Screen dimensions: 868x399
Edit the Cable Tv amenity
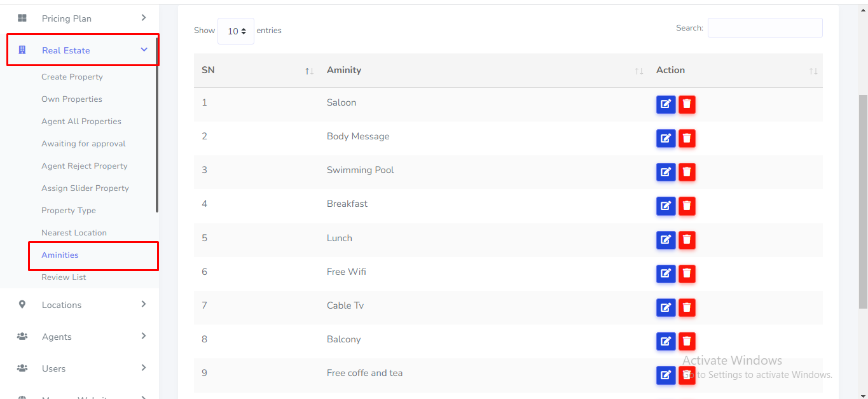click(665, 307)
